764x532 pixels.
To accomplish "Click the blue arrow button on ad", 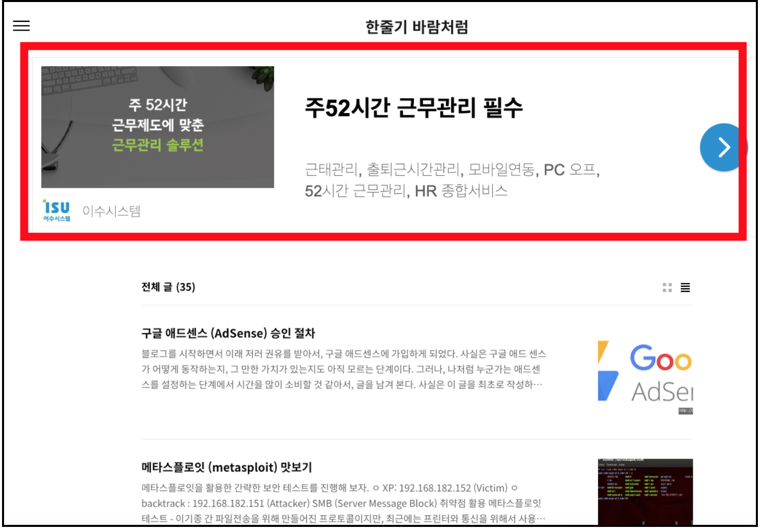I will click(723, 147).
